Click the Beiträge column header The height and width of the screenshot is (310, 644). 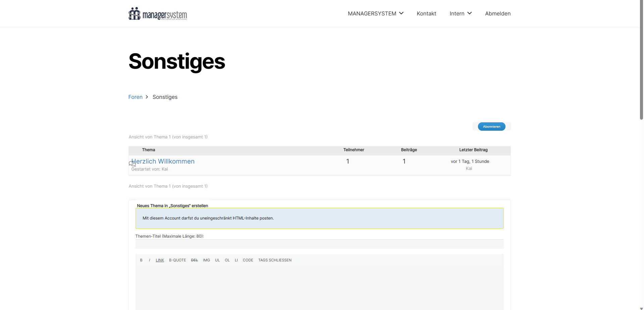coord(409,150)
